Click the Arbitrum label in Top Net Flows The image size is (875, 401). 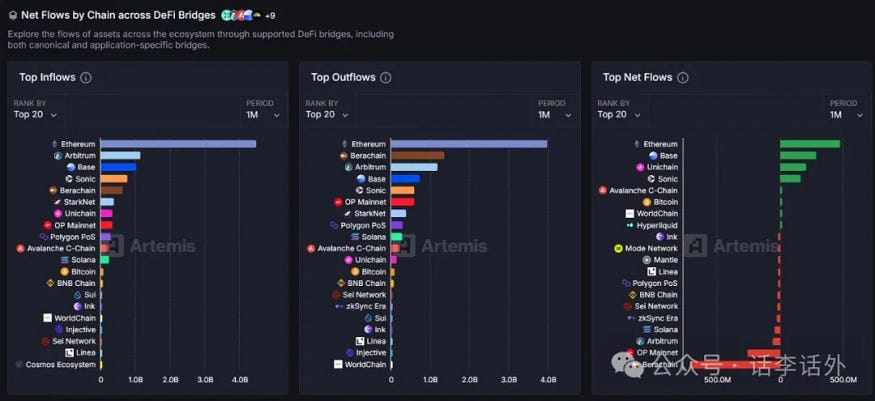pos(662,341)
